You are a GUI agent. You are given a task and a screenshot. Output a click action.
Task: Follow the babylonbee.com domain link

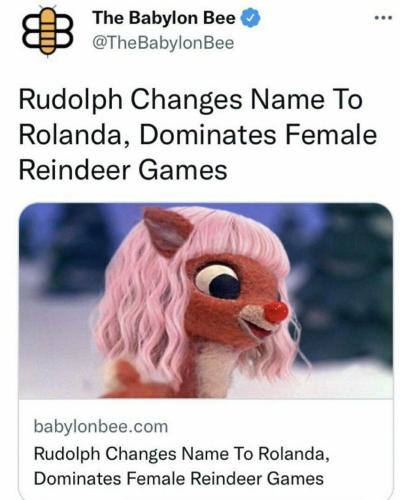click(x=101, y=427)
